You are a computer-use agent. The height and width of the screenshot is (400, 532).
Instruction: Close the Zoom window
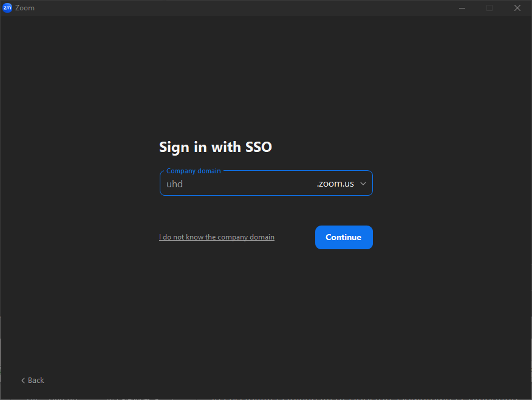coord(517,8)
